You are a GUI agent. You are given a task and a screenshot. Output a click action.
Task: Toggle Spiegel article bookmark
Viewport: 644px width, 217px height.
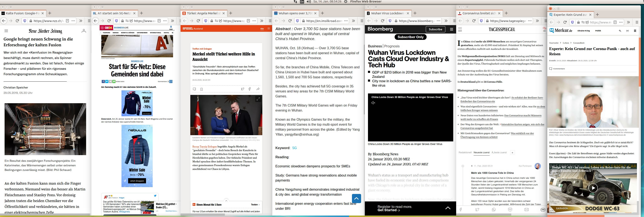tap(202, 89)
